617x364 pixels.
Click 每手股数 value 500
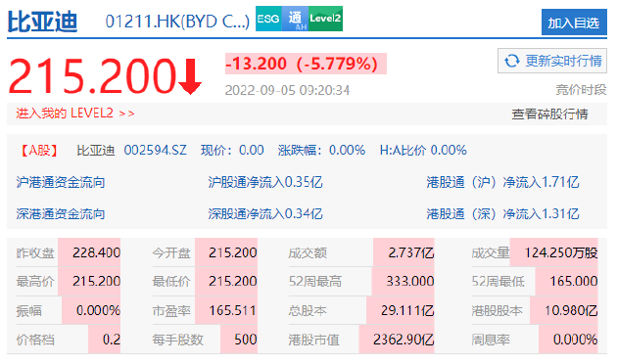click(x=246, y=340)
